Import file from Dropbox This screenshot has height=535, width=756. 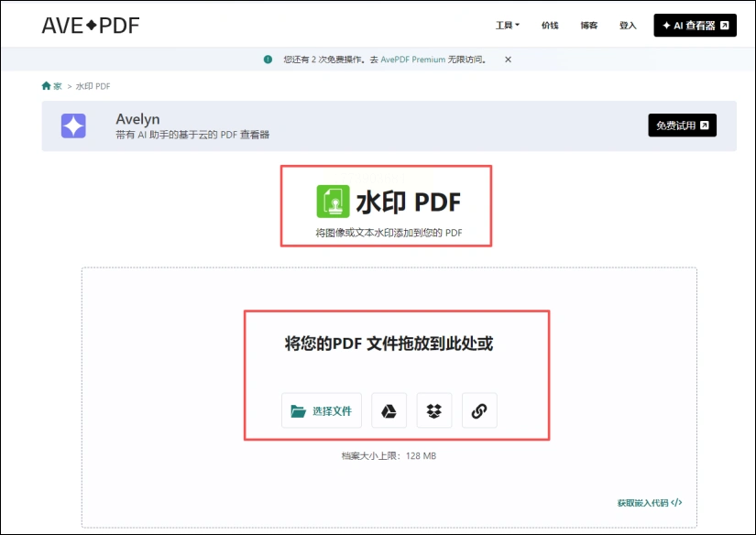tap(434, 410)
